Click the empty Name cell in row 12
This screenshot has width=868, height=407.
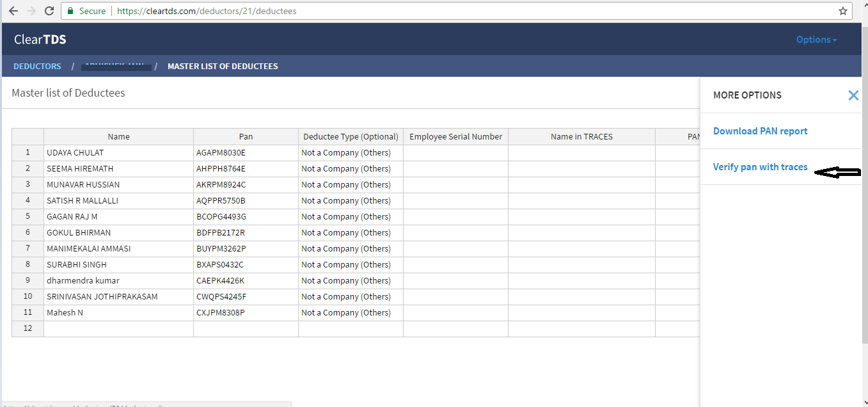point(118,329)
